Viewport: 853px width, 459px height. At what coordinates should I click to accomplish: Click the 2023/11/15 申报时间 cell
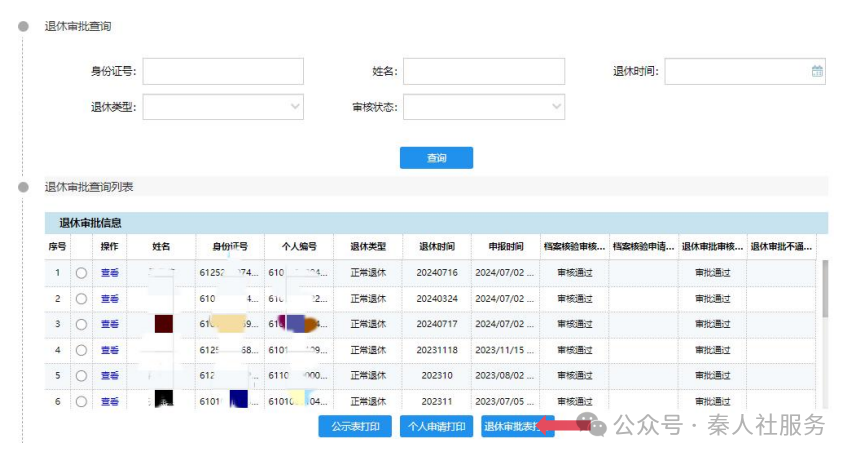tap(504, 350)
